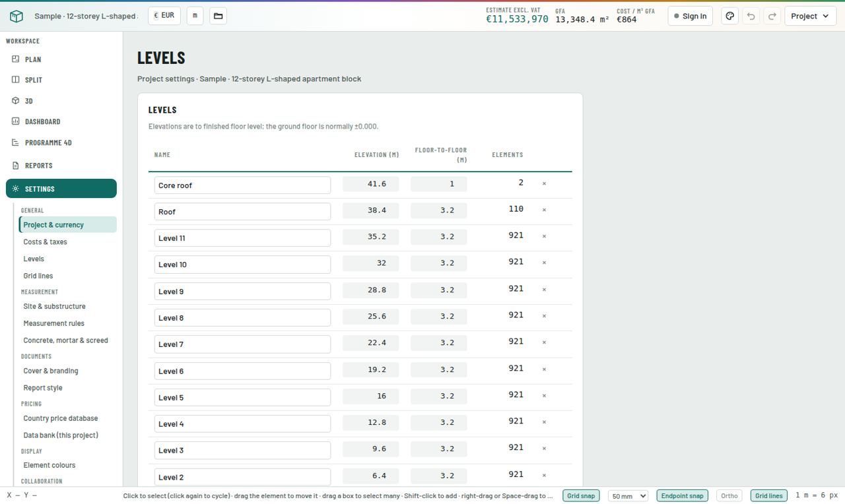Enable Ortho mode
Image resolution: width=845 pixels, height=504 pixels.
(x=729, y=495)
